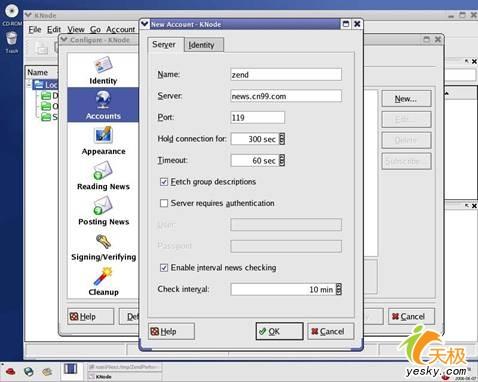Click Help in the Configure window
This screenshot has height=382, width=478.
[x=90, y=316]
